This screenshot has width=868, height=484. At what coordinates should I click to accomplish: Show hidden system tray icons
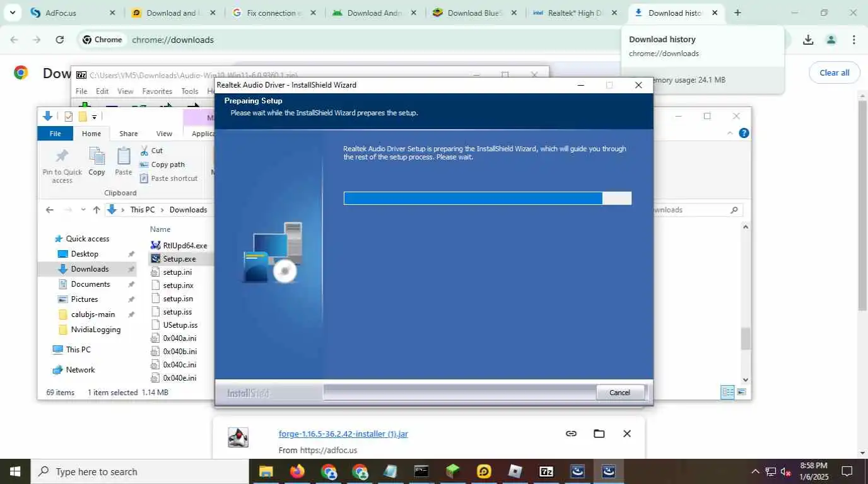(x=755, y=471)
